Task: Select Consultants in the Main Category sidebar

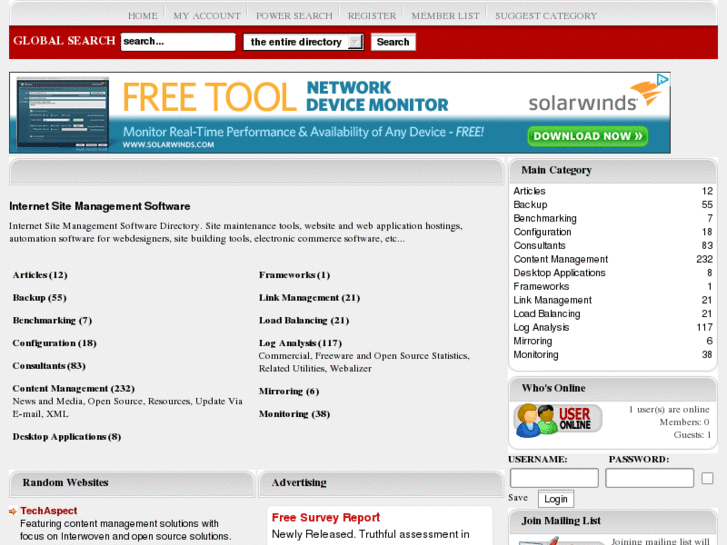Action: (x=539, y=245)
